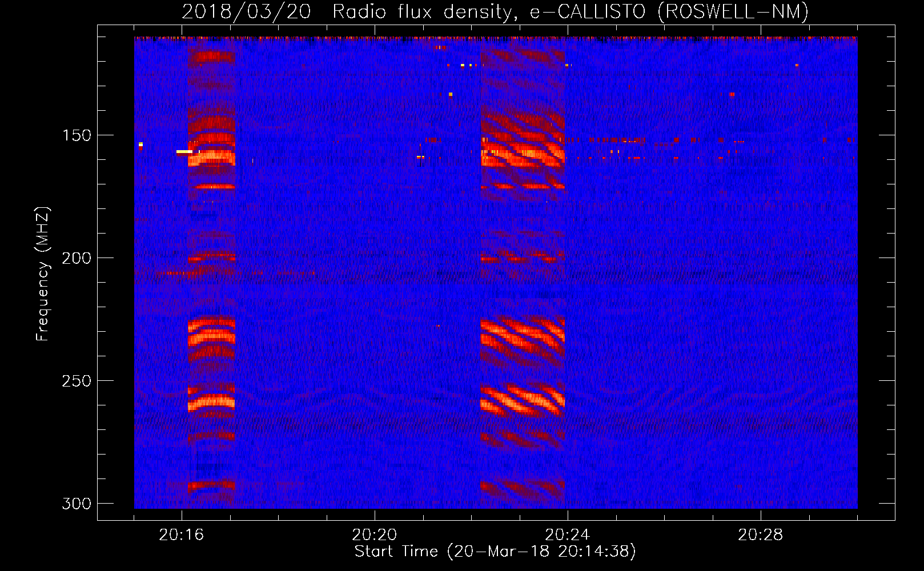The width and height of the screenshot is (924, 571).
Task: Click the 'Frequency (MHZ)' y-axis label
Action: tap(43, 274)
